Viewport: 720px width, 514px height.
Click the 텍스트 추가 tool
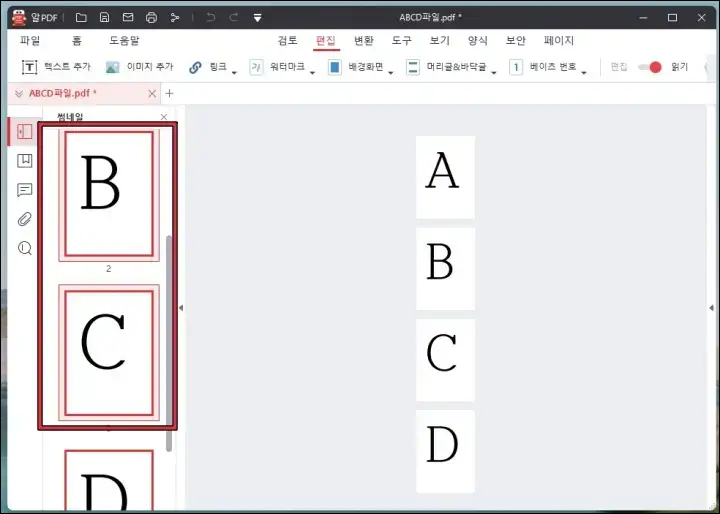tap(56, 67)
